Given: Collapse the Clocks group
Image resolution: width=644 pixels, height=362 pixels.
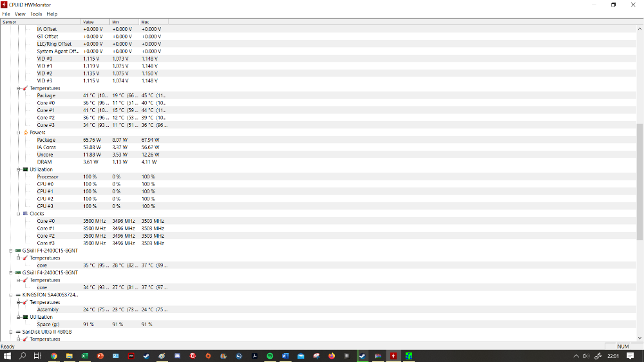Looking at the screenshot, I should [18, 214].
